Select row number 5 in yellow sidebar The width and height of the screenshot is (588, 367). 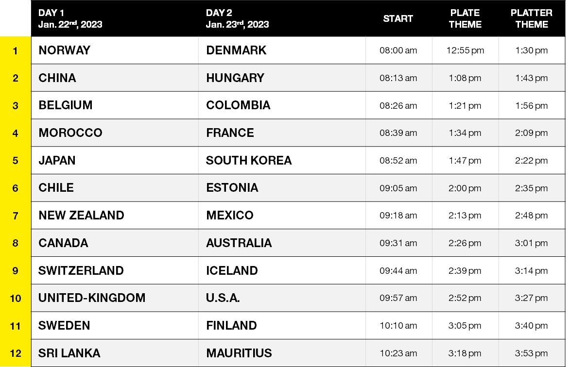[16, 160]
